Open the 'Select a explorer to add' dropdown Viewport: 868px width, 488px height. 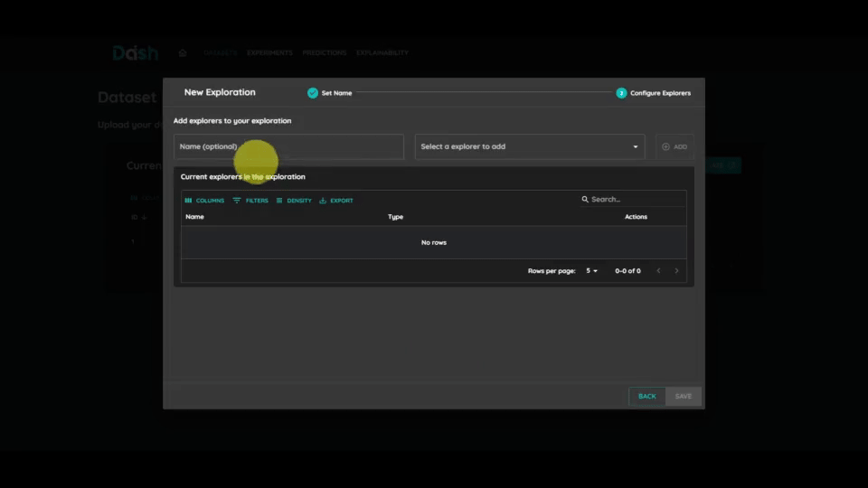click(x=530, y=146)
